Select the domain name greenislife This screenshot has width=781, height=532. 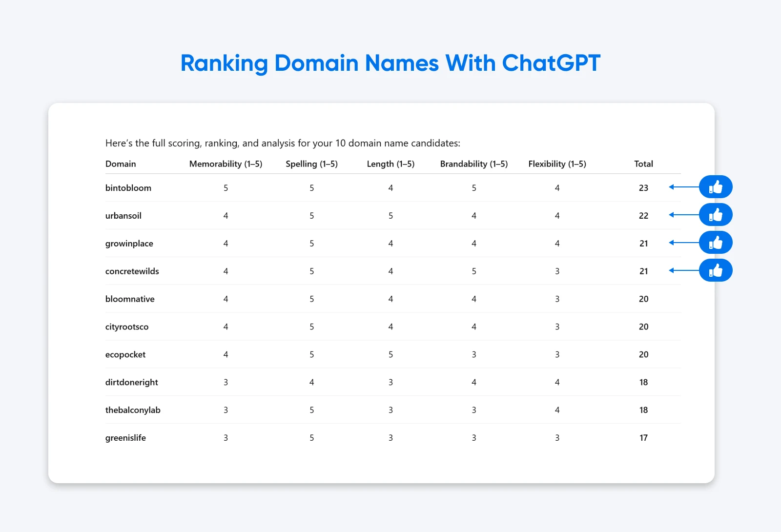tap(125, 438)
